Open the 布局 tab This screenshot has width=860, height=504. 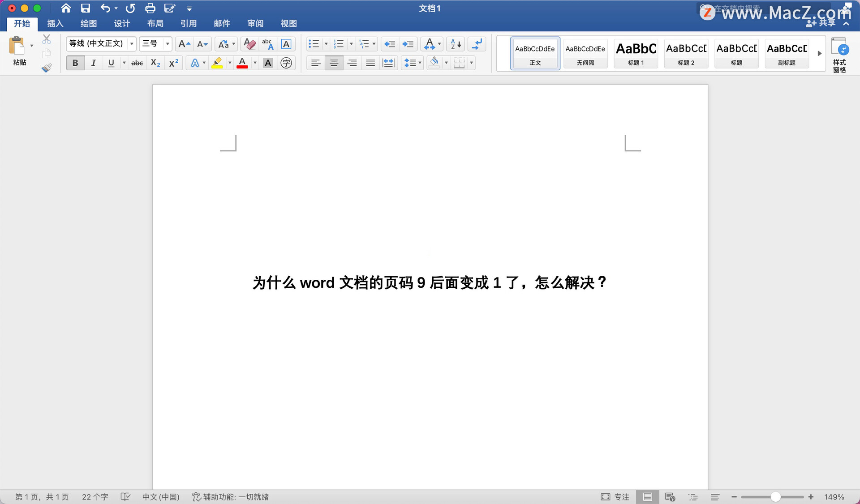click(155, 24)
